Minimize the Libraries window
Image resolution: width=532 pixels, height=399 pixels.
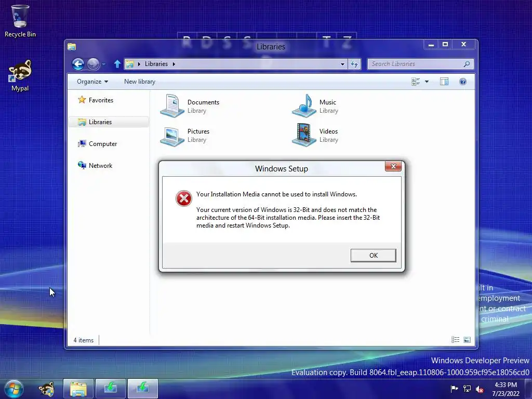tap(431, 45)
